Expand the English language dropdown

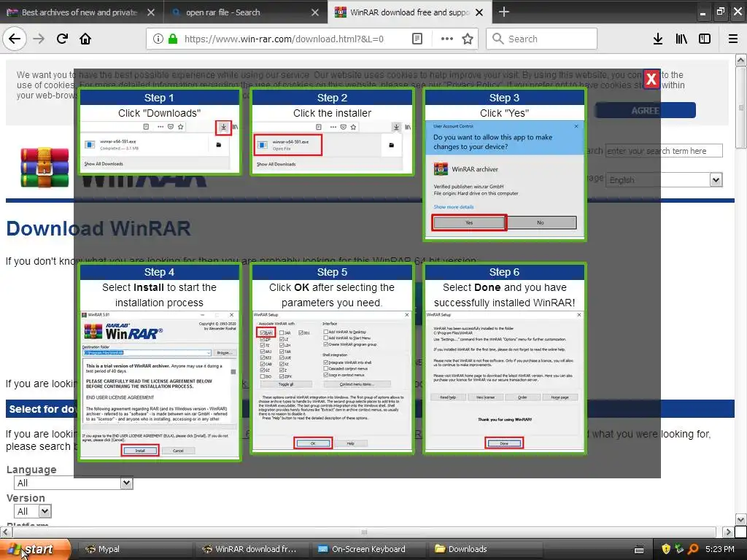point(664,179)
